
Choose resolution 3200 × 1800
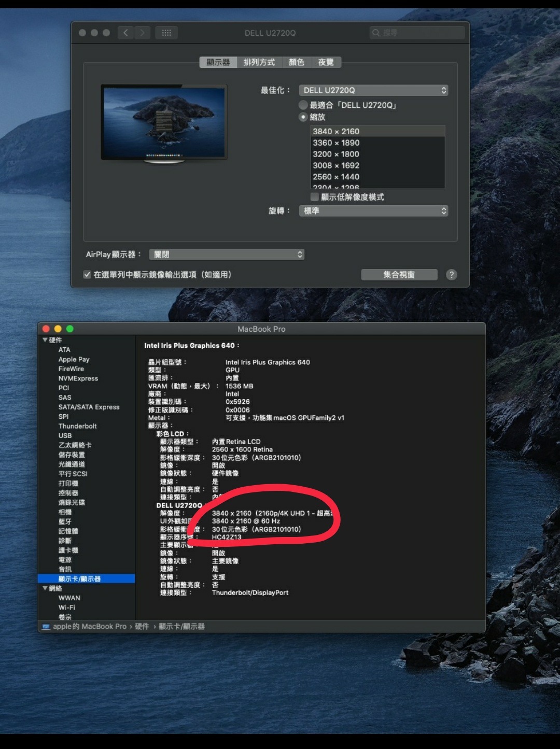pos(377,154)
